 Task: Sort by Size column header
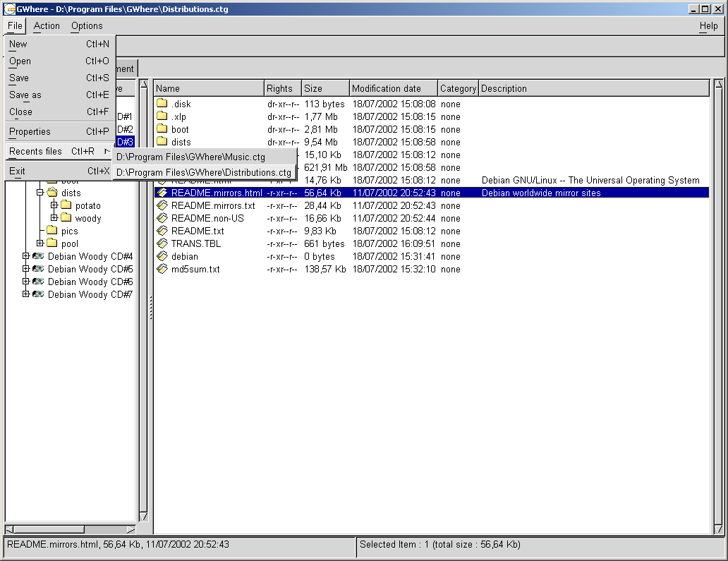(x=325, y=88)
